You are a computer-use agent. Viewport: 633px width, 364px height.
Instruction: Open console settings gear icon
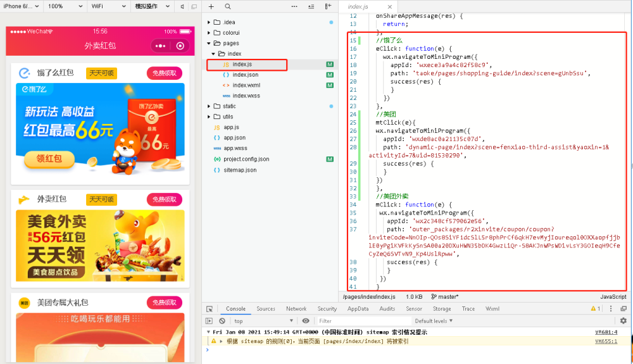point(624,320)
